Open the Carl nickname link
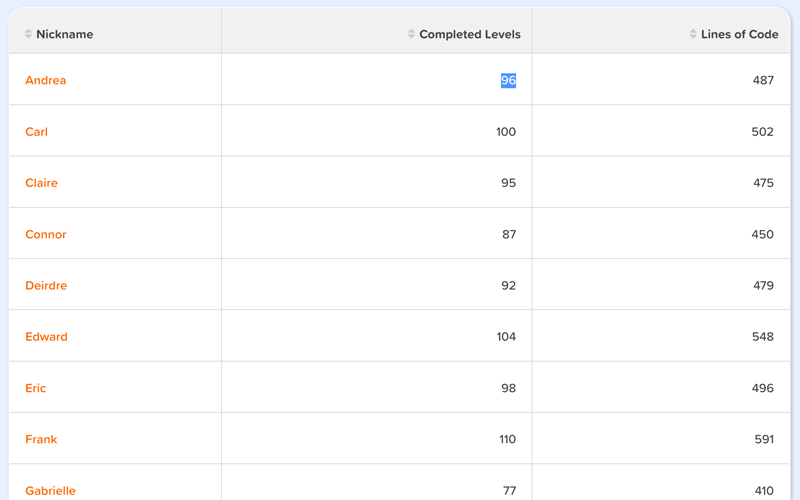 pyautogui.click(x=36, y=132)
